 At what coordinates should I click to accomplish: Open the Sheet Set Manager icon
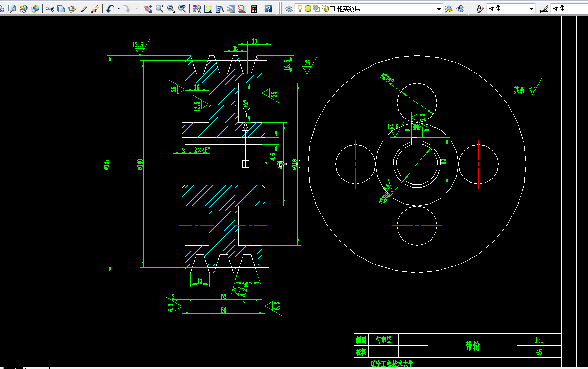pyautogui.click(x=231, y=8)
